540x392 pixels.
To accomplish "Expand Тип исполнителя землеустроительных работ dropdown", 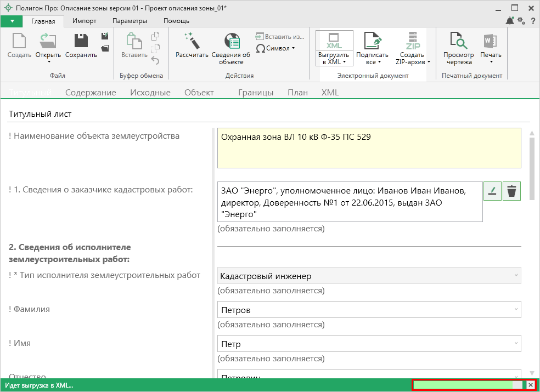I will 516,276.
